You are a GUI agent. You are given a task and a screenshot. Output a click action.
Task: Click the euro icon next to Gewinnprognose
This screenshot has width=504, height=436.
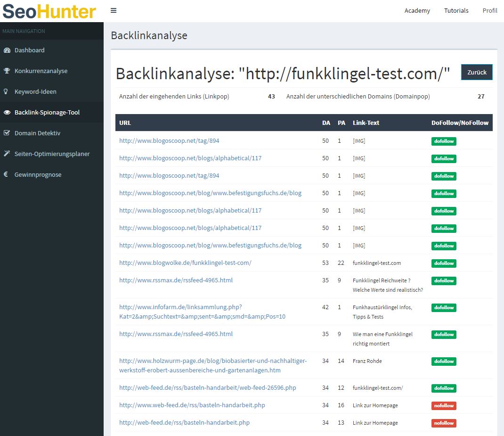(6, 174)
